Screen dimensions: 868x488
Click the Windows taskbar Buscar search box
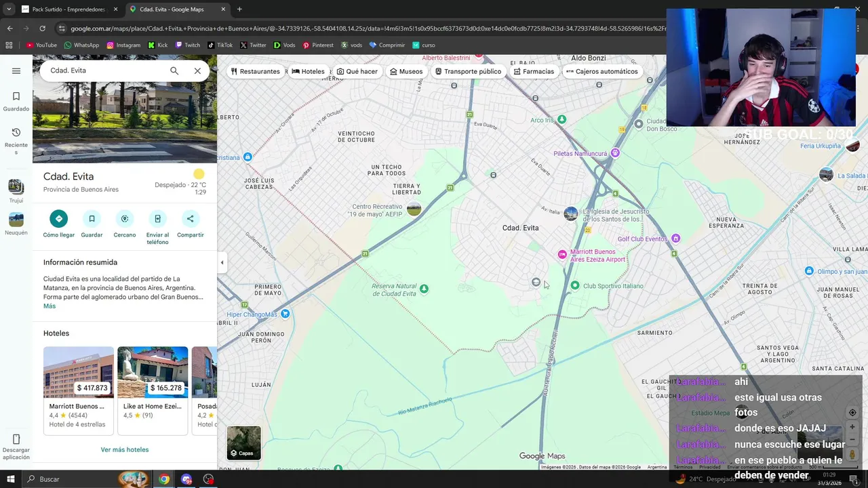[71, 479]
